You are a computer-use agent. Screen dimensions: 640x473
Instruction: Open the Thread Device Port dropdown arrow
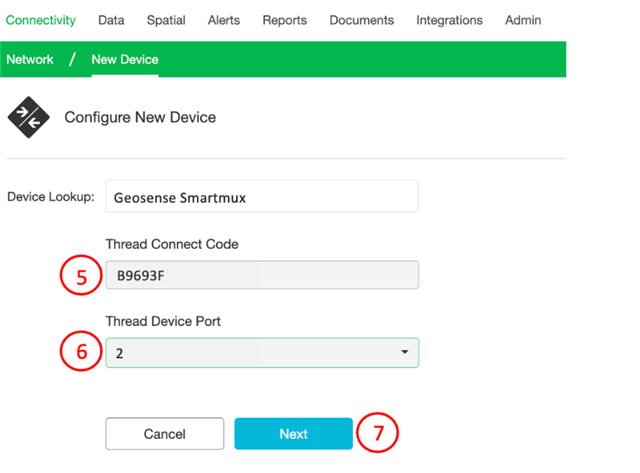click(x=404, y=352)
